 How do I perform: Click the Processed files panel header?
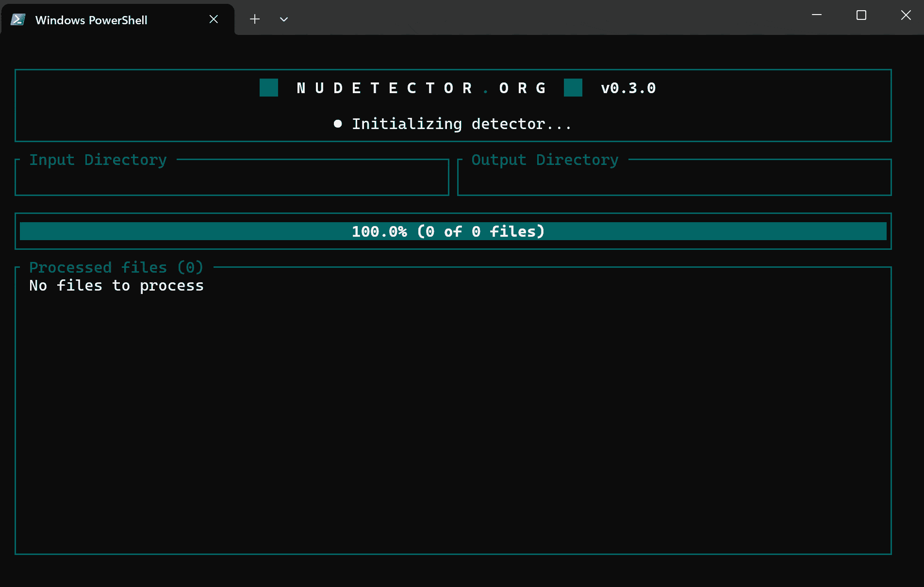(115, 267)
